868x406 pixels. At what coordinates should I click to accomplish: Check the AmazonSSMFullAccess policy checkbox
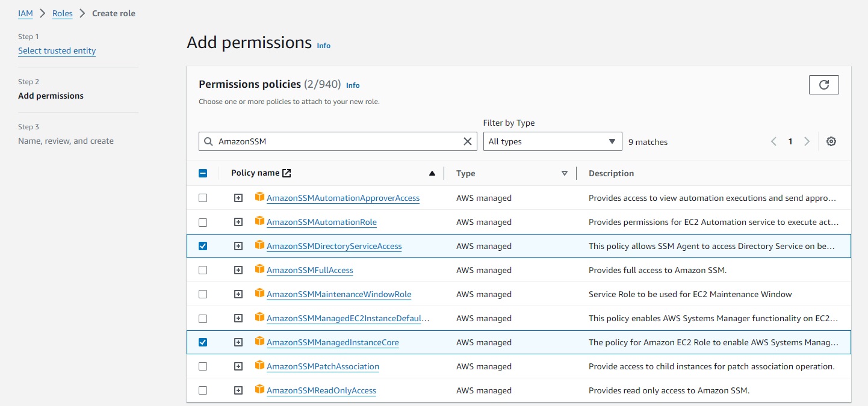(x=203, y=270)
